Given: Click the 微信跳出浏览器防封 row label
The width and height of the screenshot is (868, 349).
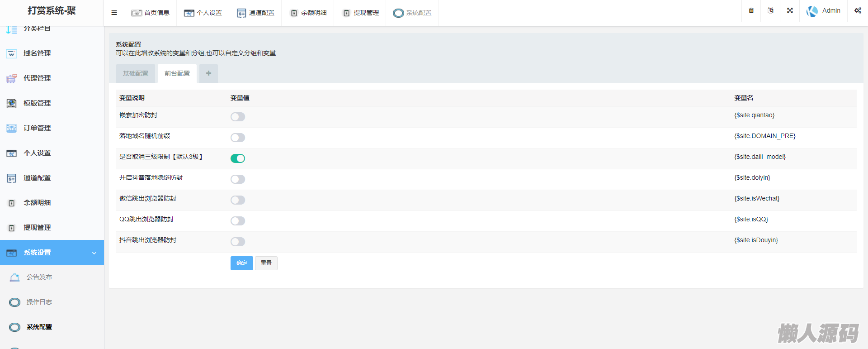Looking at the screenshot, I should (148, 199).
